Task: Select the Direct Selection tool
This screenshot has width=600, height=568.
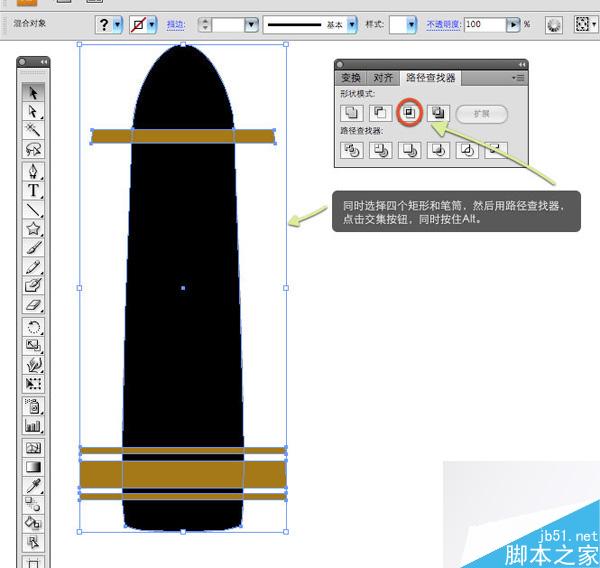Action: [33, 111]
